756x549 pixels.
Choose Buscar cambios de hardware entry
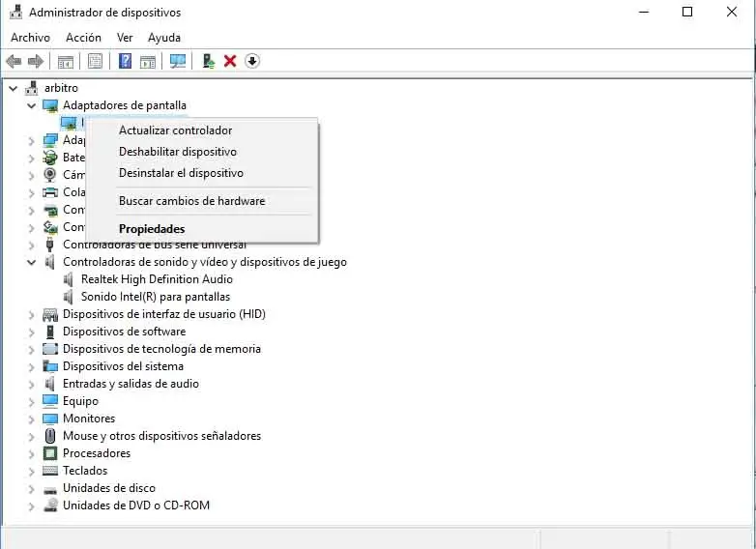[202, 201]
